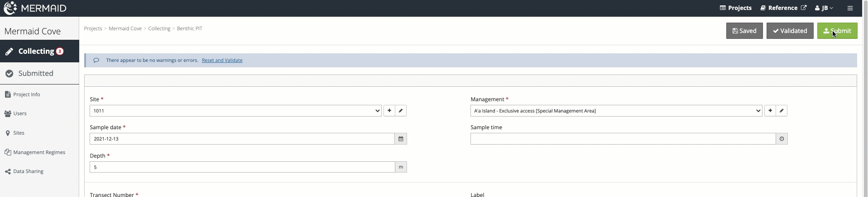Click the message bubble icon in the validation banner

[96, 60]
